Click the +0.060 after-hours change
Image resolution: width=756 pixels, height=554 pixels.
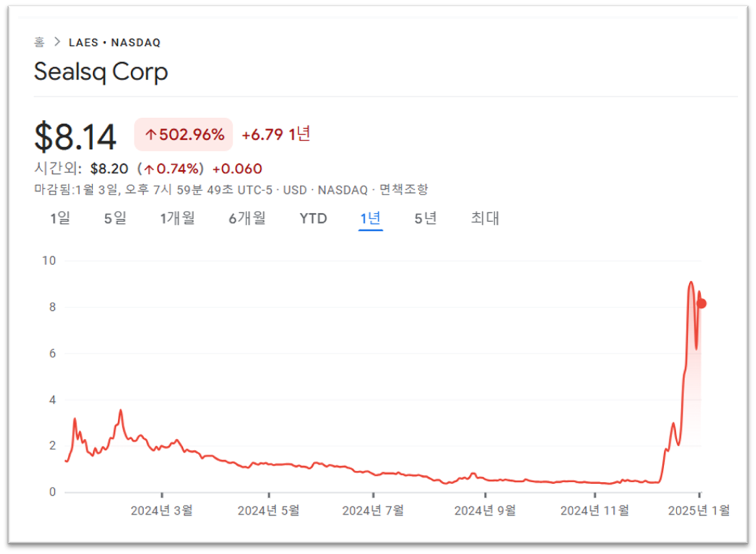(x=237, y=168)
